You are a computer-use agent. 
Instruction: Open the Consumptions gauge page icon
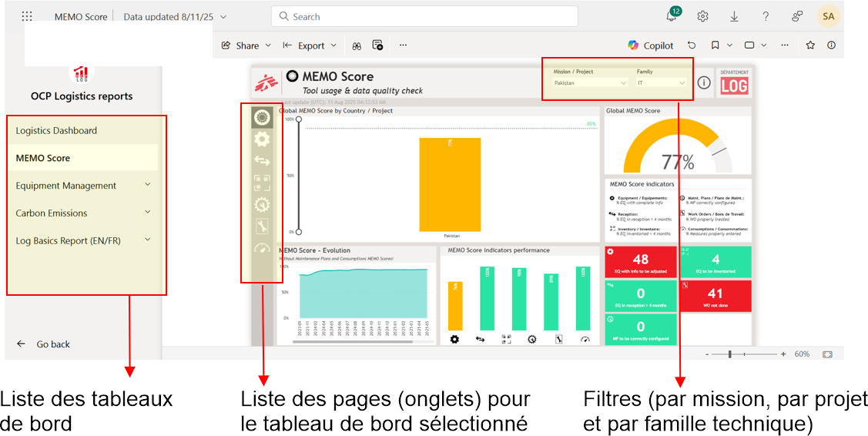point(262,247)
